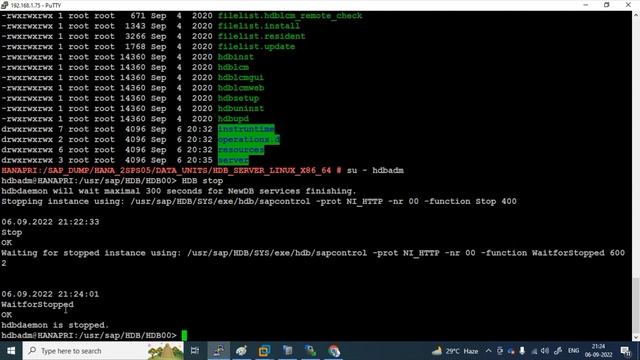Click the file name filelist.update
The width and height of the screenshot is (640, 360).
(x=256, y=47)
